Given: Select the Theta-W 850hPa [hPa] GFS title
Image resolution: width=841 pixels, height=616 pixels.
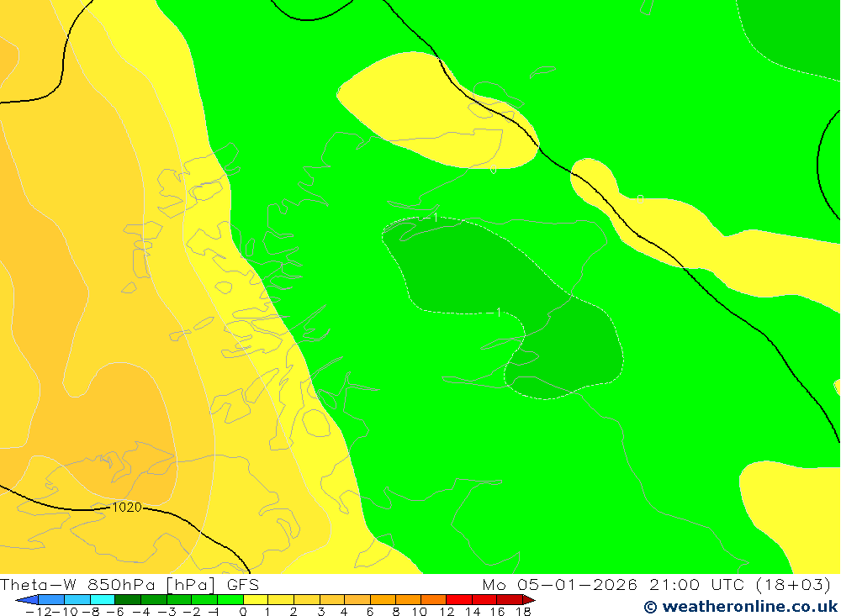Looking at the screenshot, I should coord(130,584).
